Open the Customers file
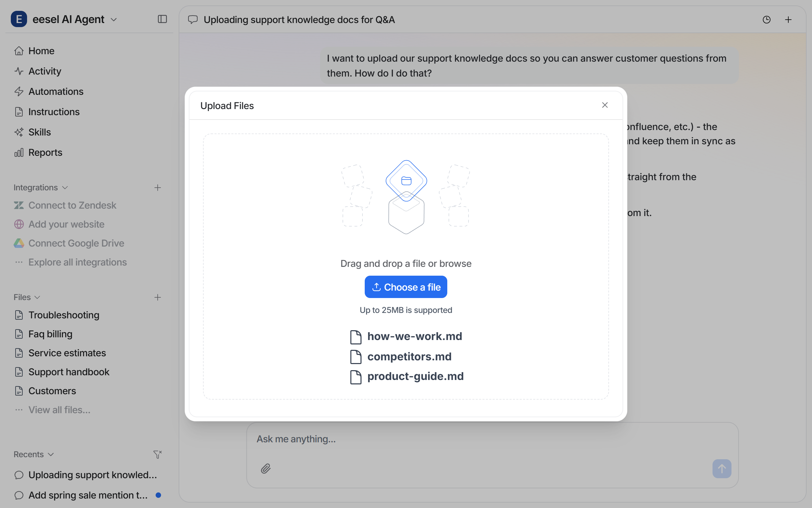Viewport: 812px width, 508px height. click(45, 391)
